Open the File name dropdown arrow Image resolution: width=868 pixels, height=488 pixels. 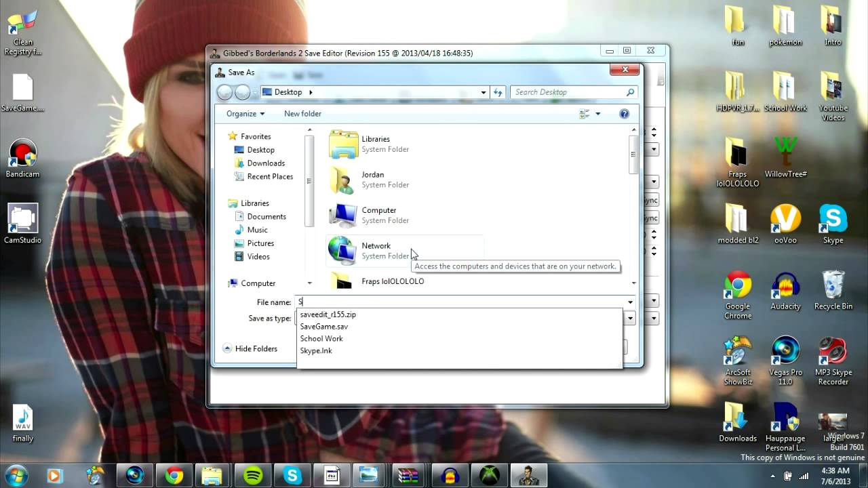[x=630, y=302]
